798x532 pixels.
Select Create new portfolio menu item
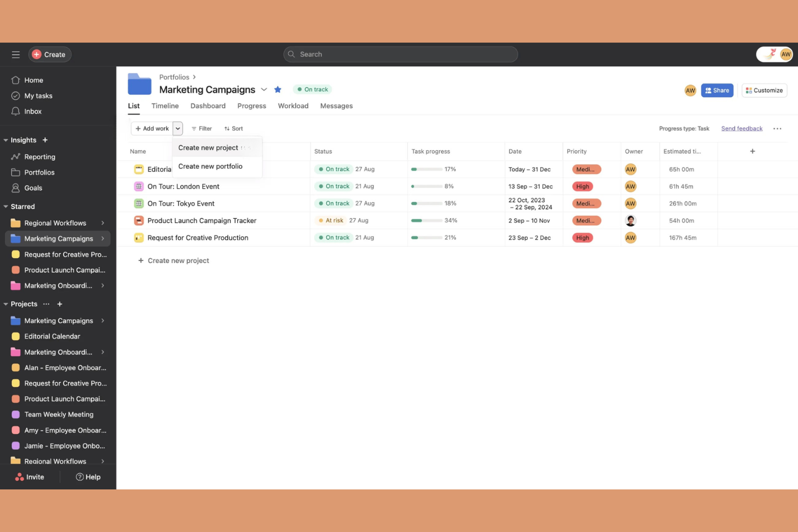[x=217, y=167]
